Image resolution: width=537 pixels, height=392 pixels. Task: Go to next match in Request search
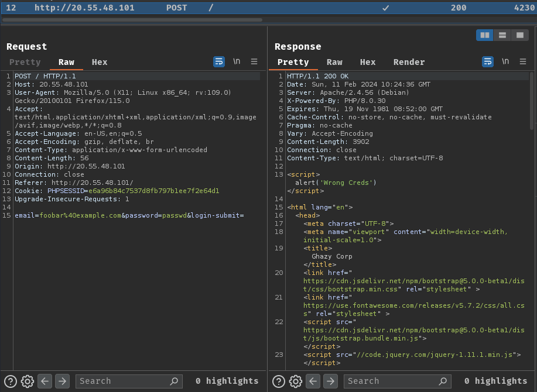62,381
